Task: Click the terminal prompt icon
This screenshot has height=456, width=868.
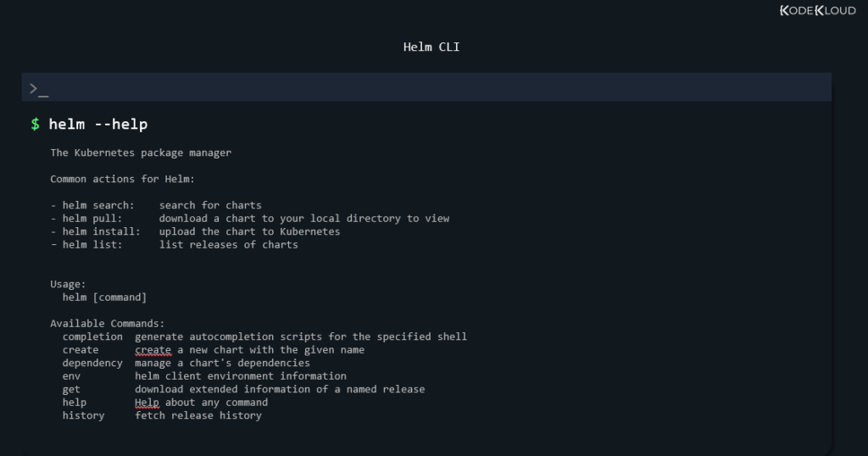Action: click(x=39, y=89)
